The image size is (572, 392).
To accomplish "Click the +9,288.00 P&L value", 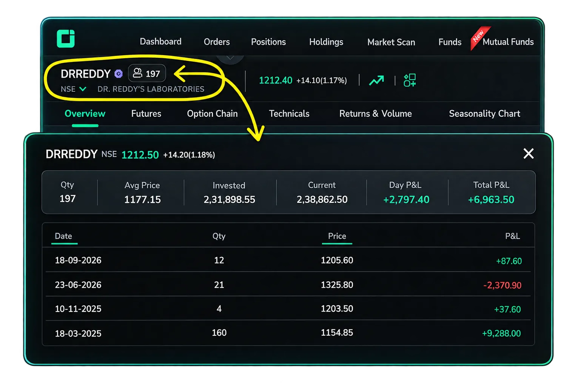I will point(501,333).
